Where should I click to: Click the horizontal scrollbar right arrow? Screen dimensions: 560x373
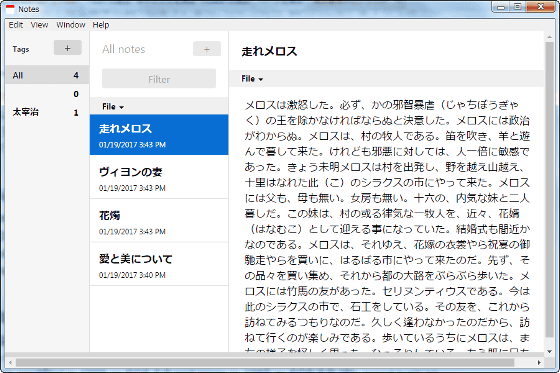click(x=539, y=363)
